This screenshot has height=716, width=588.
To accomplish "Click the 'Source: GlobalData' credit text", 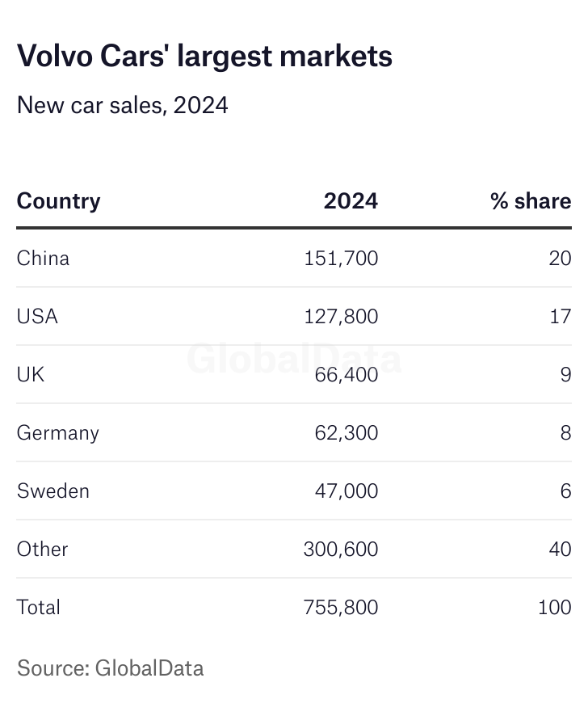I will click(110, 668).
